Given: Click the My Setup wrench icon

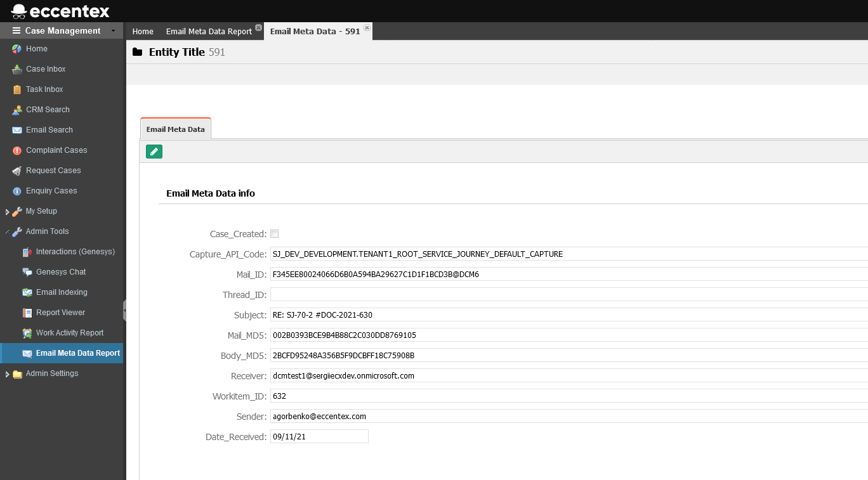Looking at the screenshot, I should [x=17, y=211].
